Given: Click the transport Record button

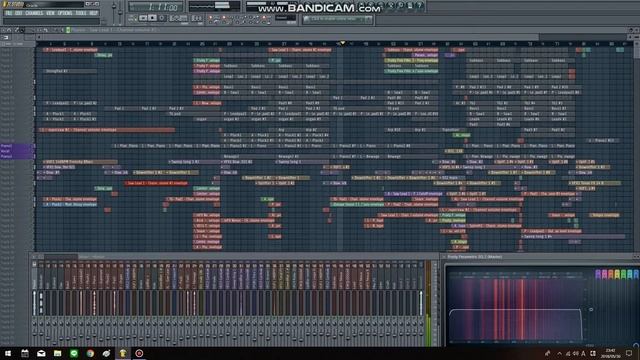Looking at the screenshot, I should (162, 18).
